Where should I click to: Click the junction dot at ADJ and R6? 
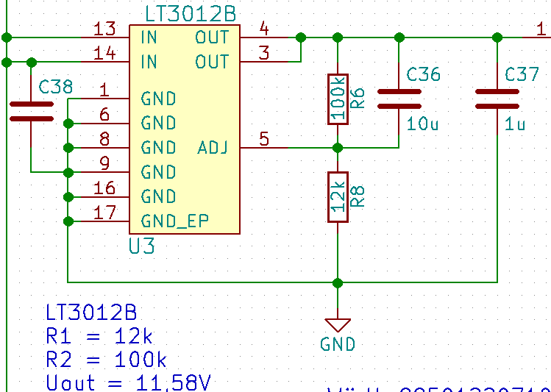[338, 148]
